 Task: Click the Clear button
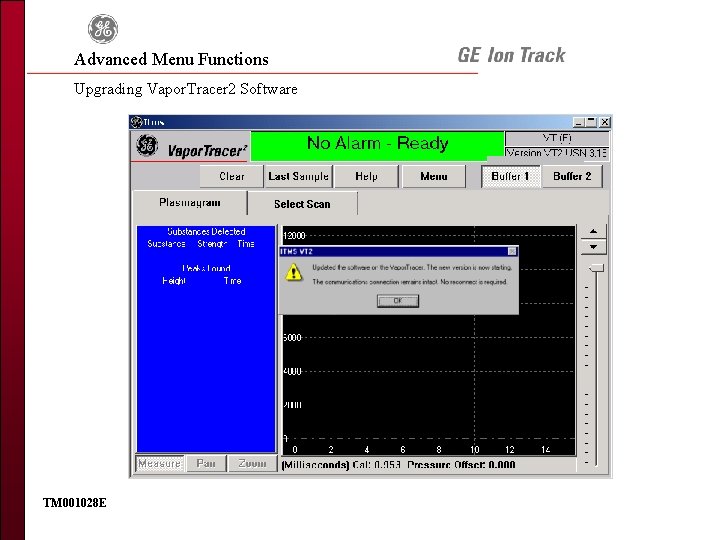tap(231, 176)
